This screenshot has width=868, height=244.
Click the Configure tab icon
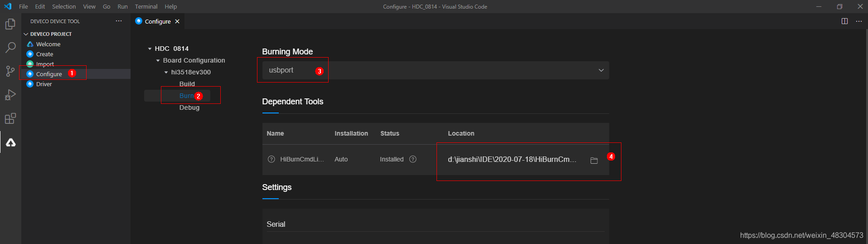point(139,21)
